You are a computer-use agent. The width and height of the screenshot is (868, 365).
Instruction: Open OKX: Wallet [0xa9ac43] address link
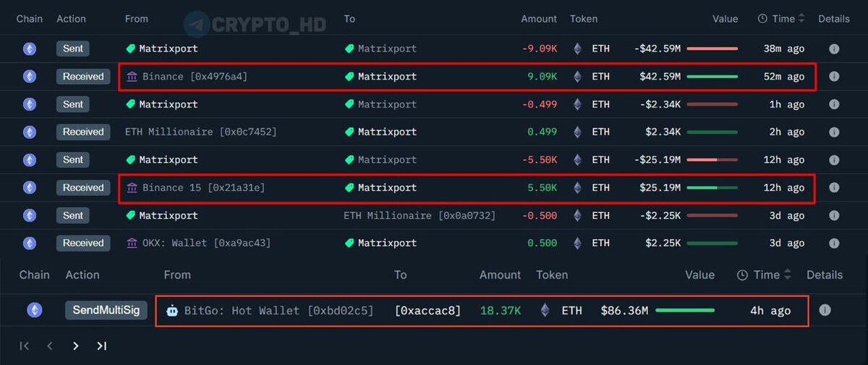(206, 243)
